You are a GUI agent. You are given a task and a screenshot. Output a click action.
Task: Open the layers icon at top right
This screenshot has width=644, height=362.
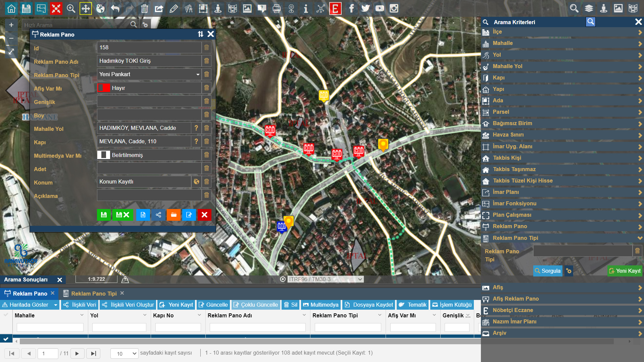(589, 8)
